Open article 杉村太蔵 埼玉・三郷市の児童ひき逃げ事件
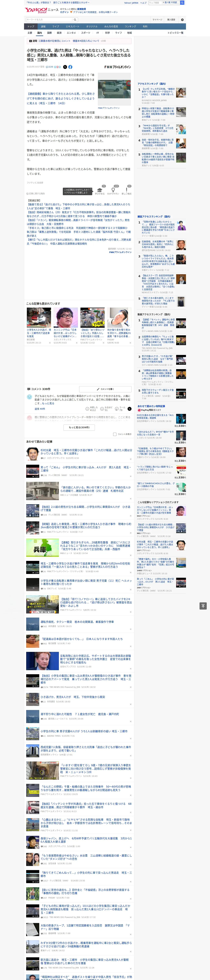This screenshot has width=210, height=980. [86, 452]
